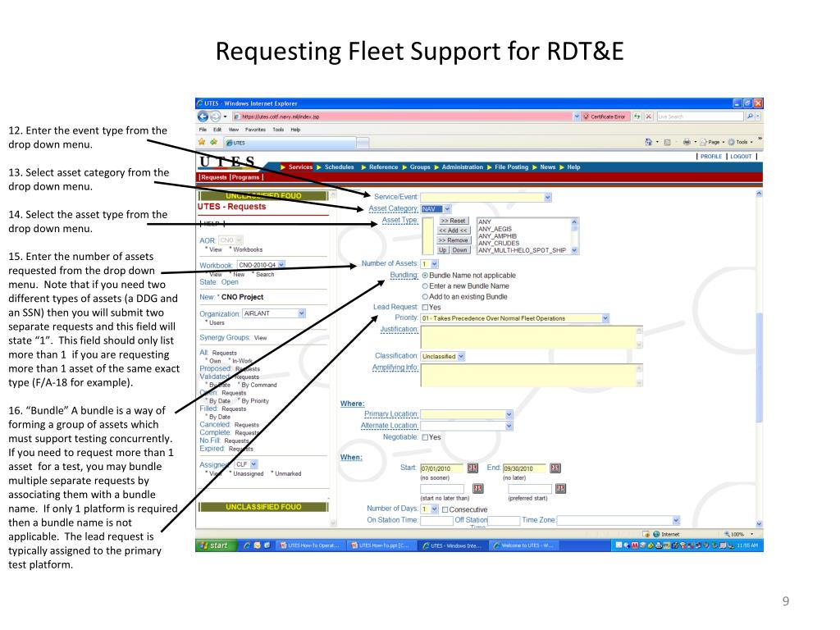Click the LOGOUT link
Screen dimensions: 840x630
coord(741,157)
